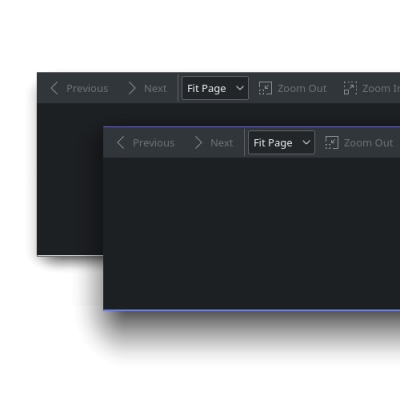Click the Zoom Out icon in the back window
Image resolution: width=400 pixels, height=400 pixels.
265,88
